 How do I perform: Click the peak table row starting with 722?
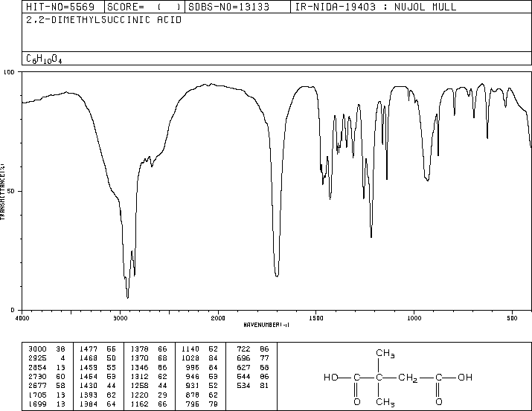(x=253, y=349)
